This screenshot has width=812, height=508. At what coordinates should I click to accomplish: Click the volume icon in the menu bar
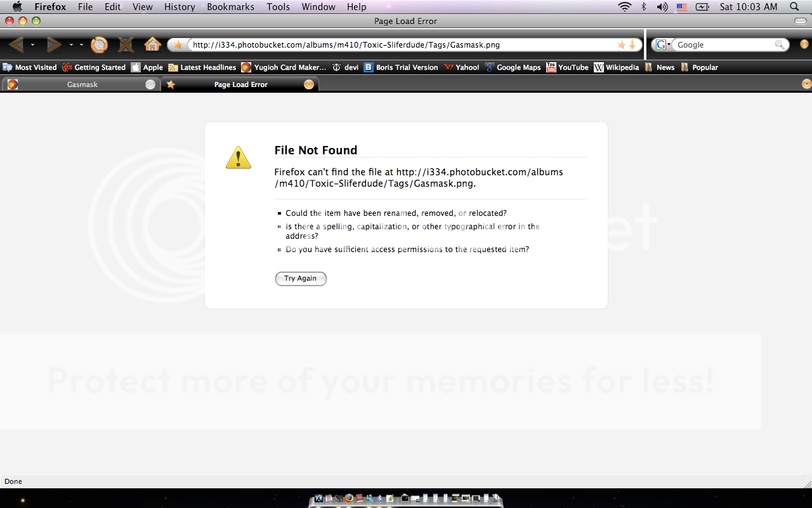tap(662, 7)
